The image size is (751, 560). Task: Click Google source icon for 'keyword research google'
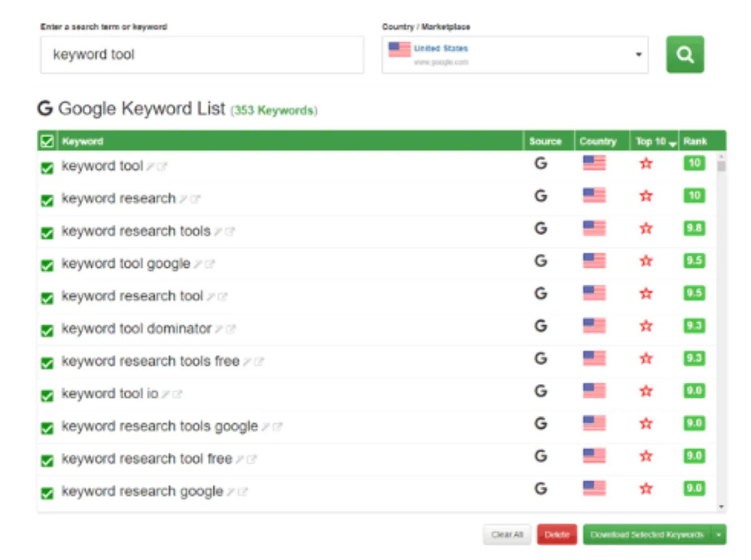(x=541, y=489)
